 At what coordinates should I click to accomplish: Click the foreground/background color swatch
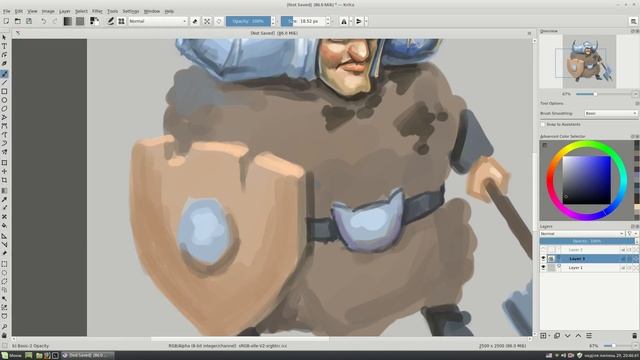(94, 21)
